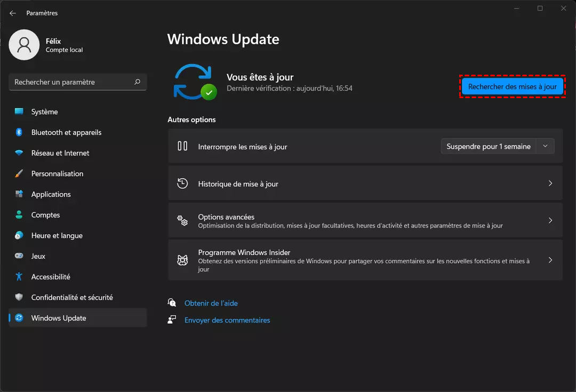This screenshot has width=576, height=392.
Task: Expand Historique de mise à jour chevron
Action: [550, 183]
